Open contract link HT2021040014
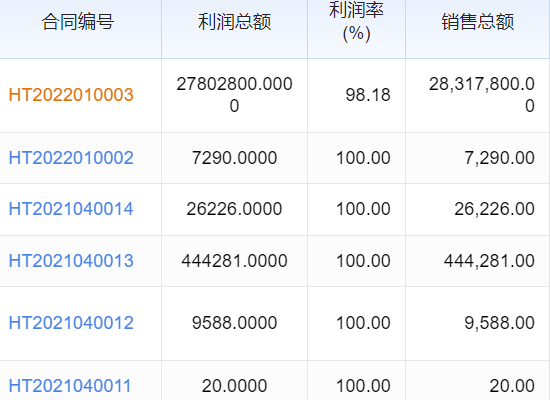The height and width of the screenshot is (400, 550). coord(71,209)
